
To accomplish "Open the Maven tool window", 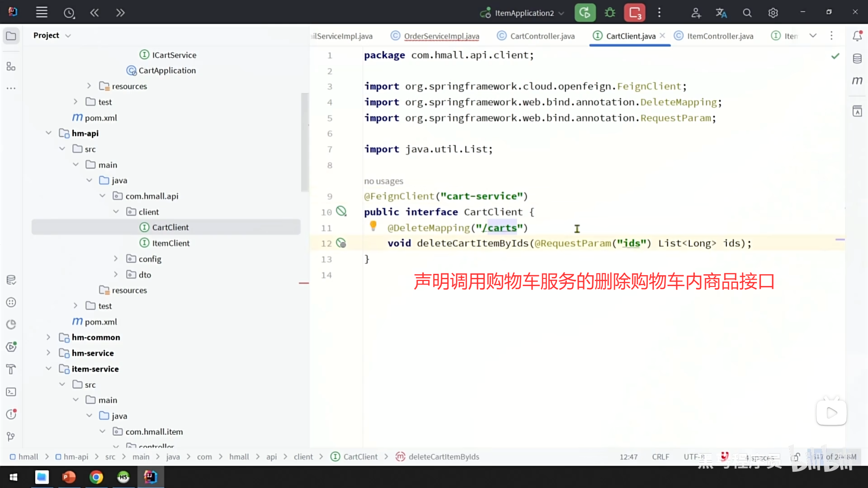I will [857, 81].
